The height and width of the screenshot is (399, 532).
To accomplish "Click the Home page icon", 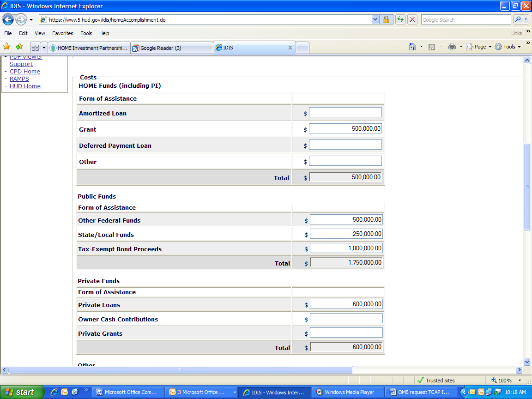I will pyautogui.click(x=412, y=47).
